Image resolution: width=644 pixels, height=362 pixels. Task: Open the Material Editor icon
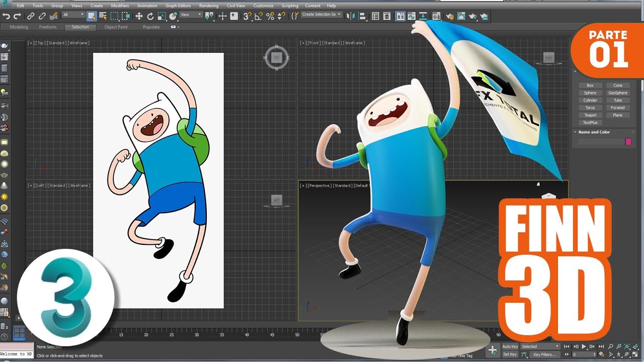(x=436, y=16)
